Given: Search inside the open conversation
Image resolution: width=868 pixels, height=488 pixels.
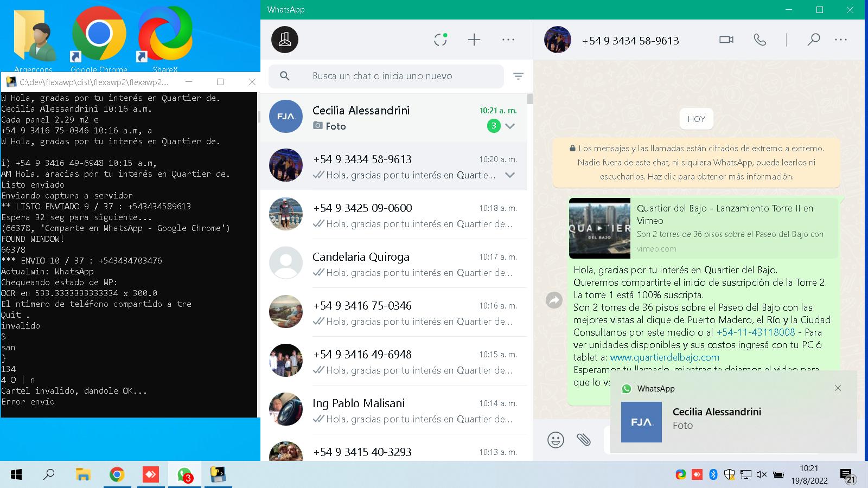Looking at the screenshot, I should click(813, 40).
